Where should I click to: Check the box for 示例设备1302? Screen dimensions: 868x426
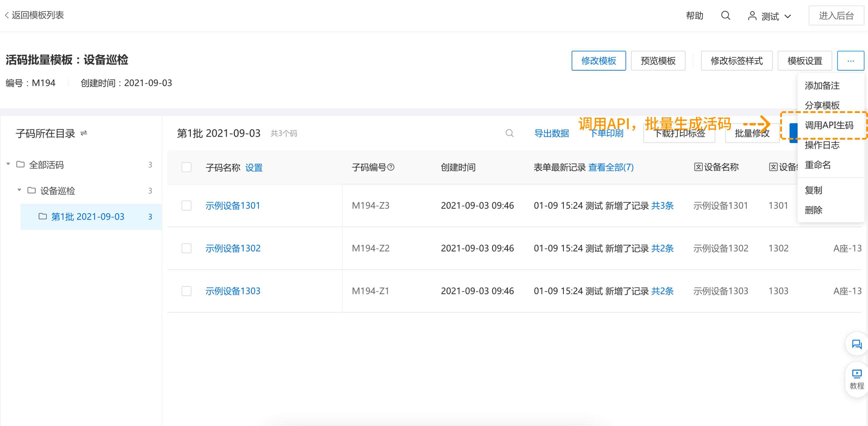point(186,248)
